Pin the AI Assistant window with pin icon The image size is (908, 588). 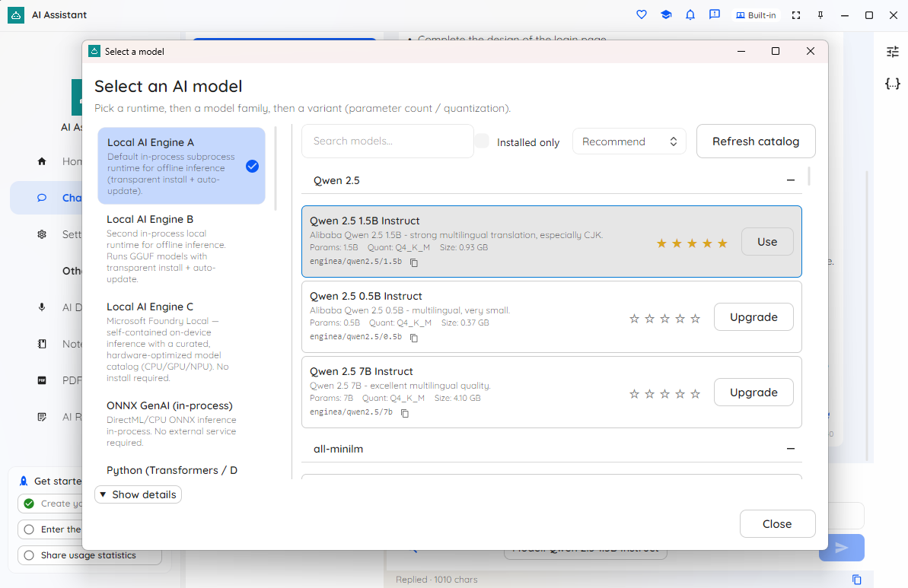tap(820, 15)
